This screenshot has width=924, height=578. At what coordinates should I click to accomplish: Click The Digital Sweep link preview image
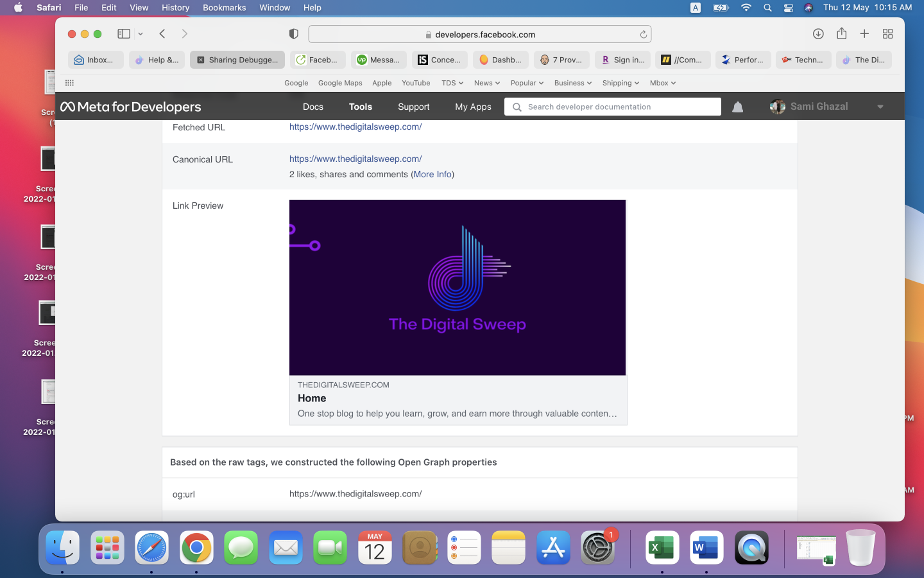pyautogui.click(x=457, y=287)
